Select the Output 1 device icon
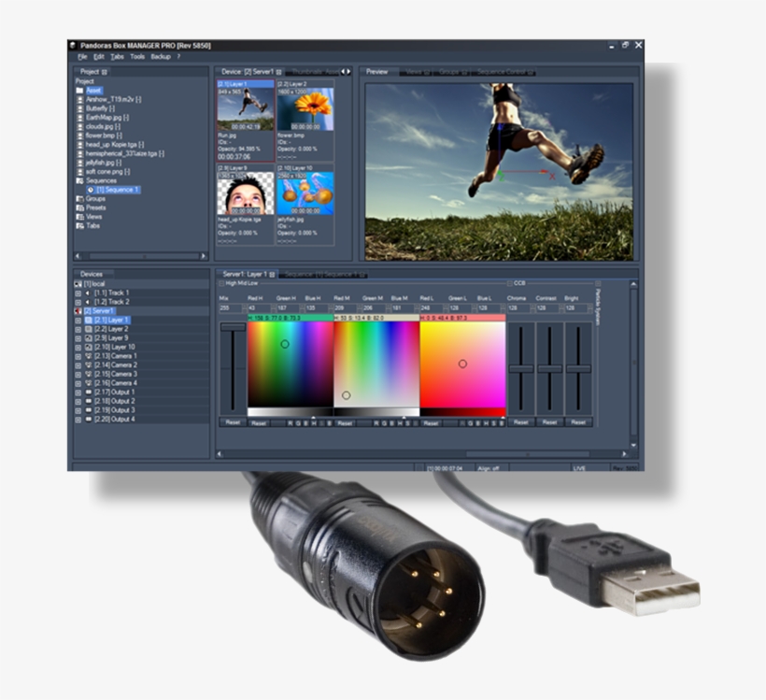The image size is (766, 700). coord(89,393)
